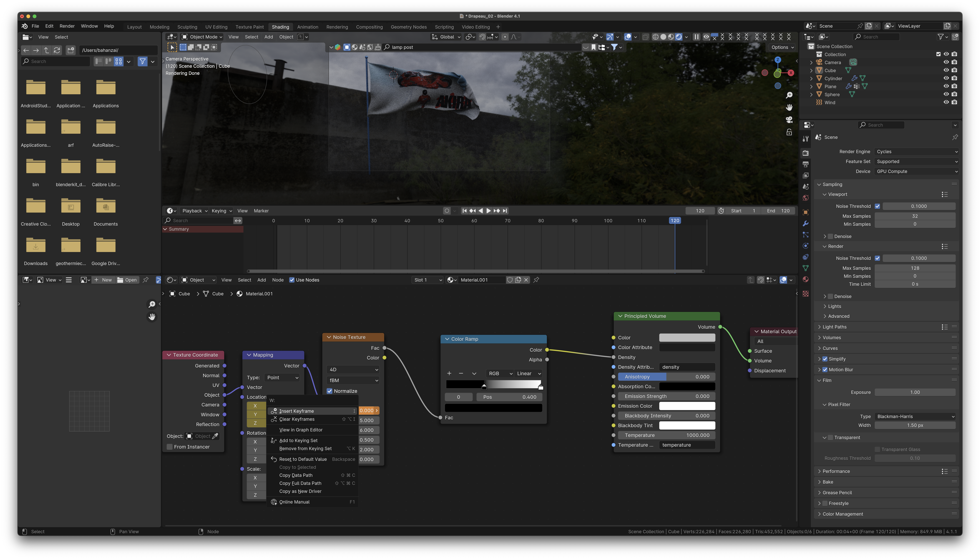The image size is (980, 559).
Task: Open the Render Engine dropdown
Action: pos(916,152)
